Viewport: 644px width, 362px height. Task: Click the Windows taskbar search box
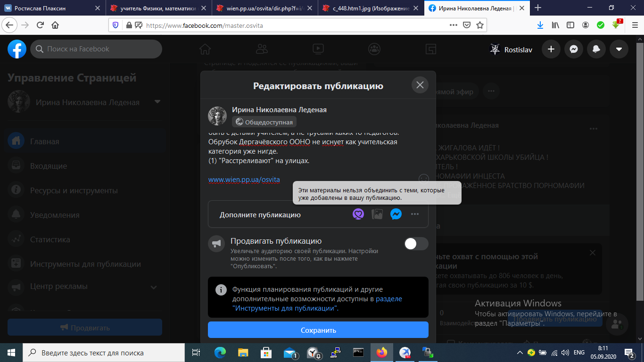[x=104, y=353]
